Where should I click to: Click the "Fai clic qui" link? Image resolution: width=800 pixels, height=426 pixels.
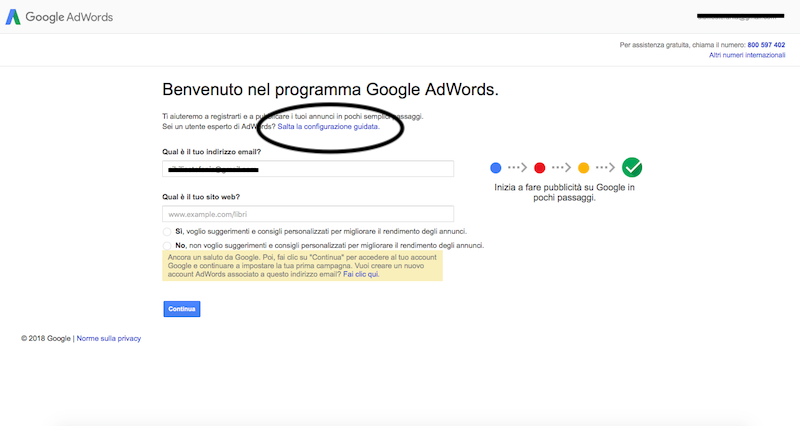[x=361, y=274]
